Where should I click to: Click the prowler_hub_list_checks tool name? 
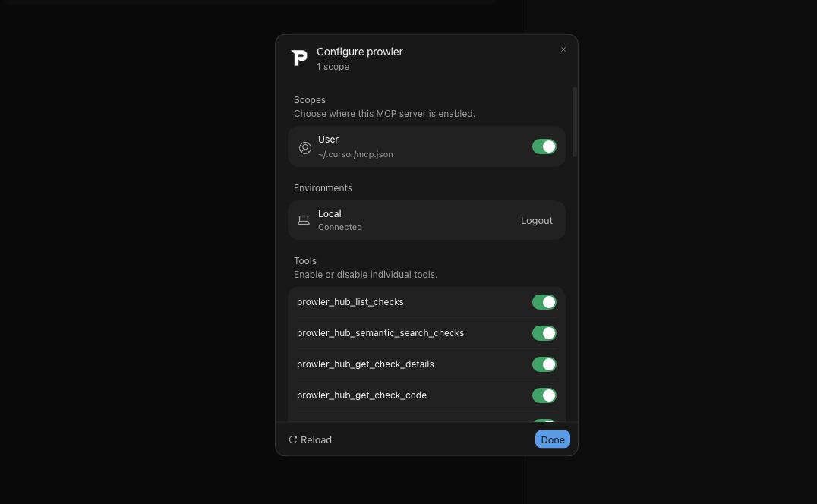point(350,302)
